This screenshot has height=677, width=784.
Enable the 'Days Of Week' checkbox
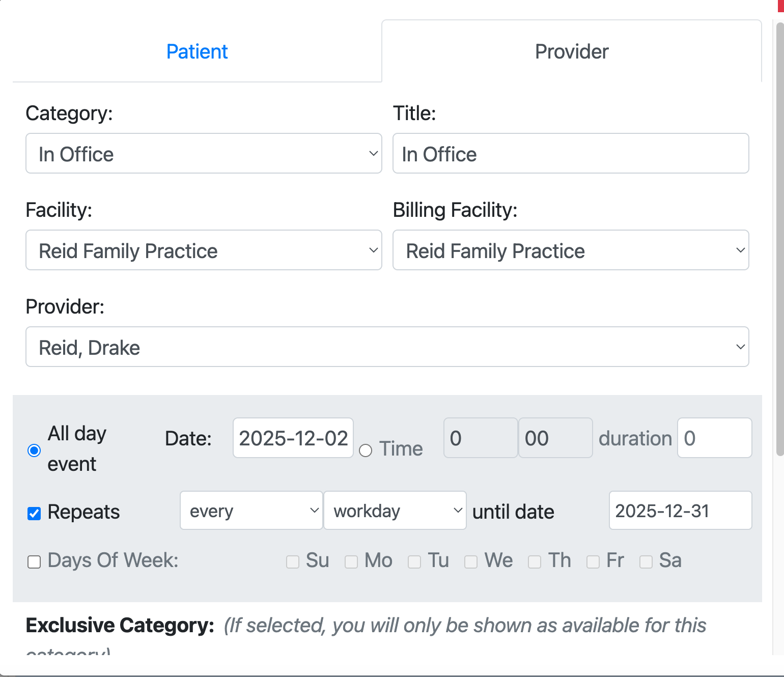pyautogui.click(x=34, y=562)
